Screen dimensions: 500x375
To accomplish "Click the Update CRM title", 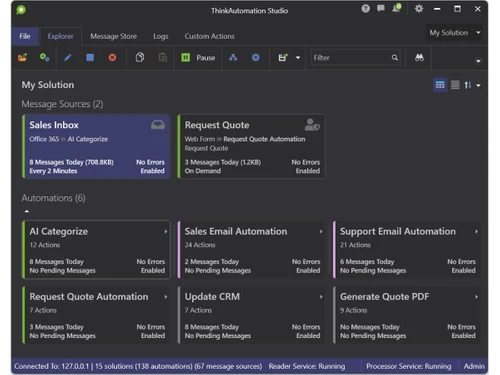I will click(212, 297).
